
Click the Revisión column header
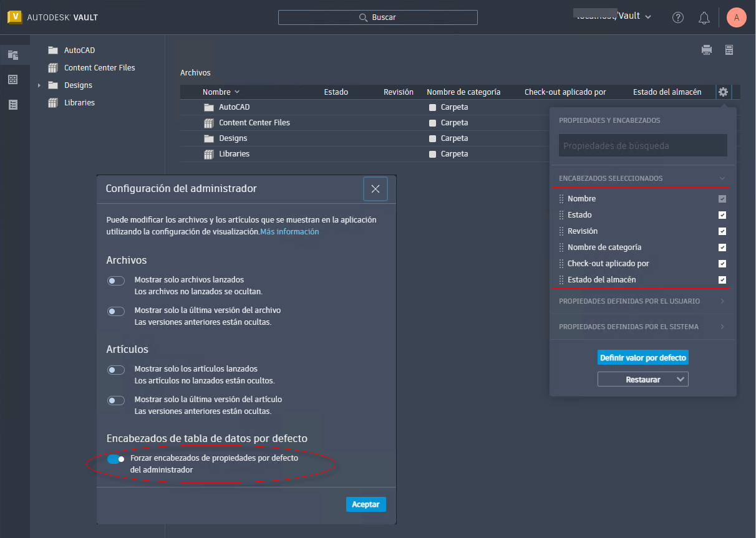tap(399, 92)
